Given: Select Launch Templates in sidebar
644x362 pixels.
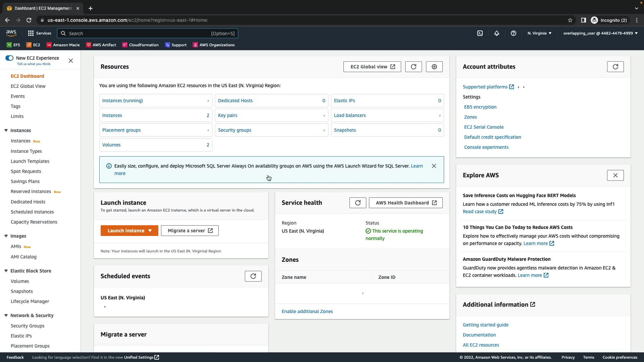Looking at the screenshot, I should (30, 161).
